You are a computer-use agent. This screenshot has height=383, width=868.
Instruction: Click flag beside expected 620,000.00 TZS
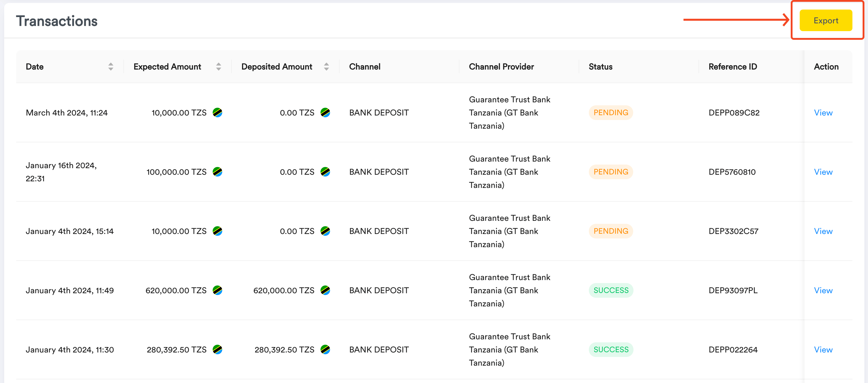(217, 291)
